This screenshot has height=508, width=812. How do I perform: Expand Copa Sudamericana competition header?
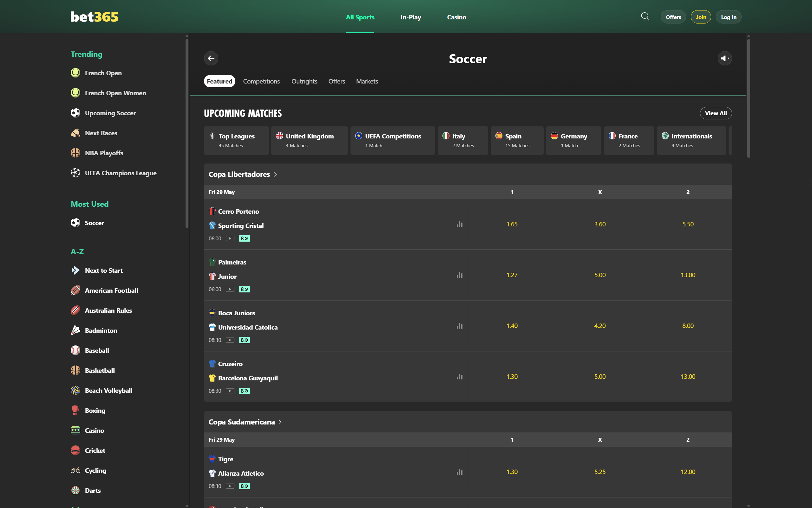[x=245, y=422]
